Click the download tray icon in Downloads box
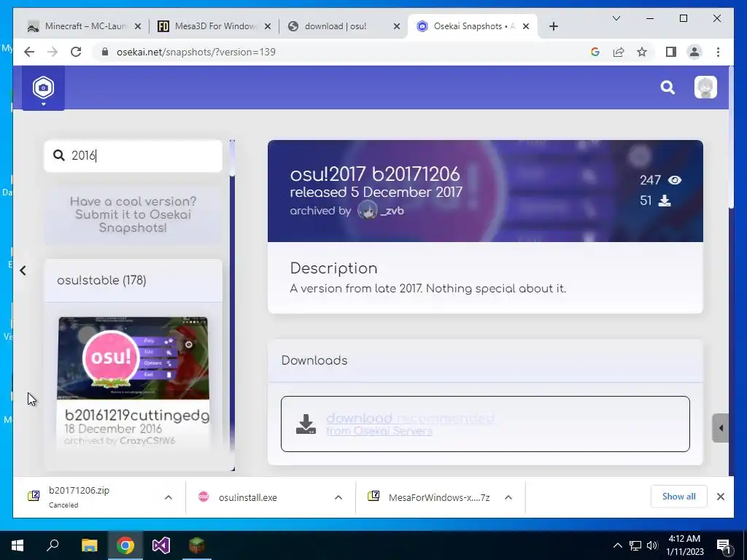Image resolution: width=747 pixels, height=560 pixels. coord(306,424)
